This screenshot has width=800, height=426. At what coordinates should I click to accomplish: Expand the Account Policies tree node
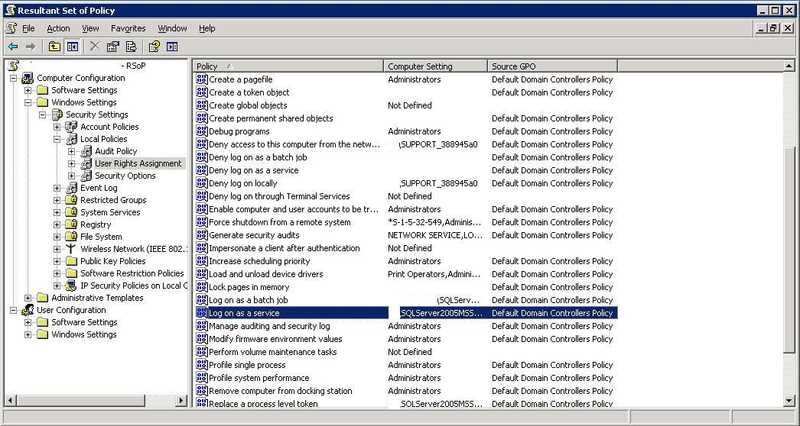pyautogui.click(x=58, y=127)
